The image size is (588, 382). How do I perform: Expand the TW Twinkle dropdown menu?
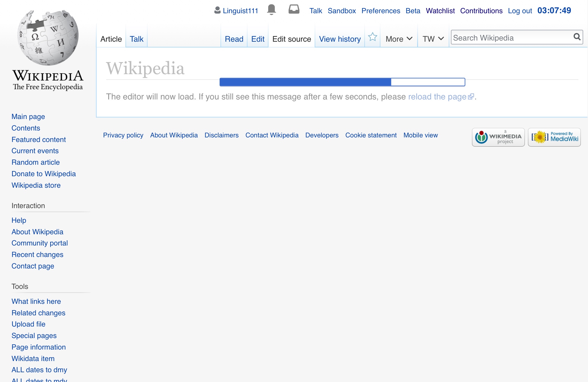[433, 39]
